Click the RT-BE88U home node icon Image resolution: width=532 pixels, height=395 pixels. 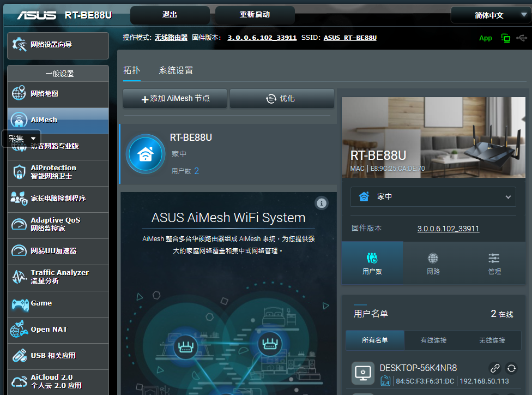click(x=146, y=154)
